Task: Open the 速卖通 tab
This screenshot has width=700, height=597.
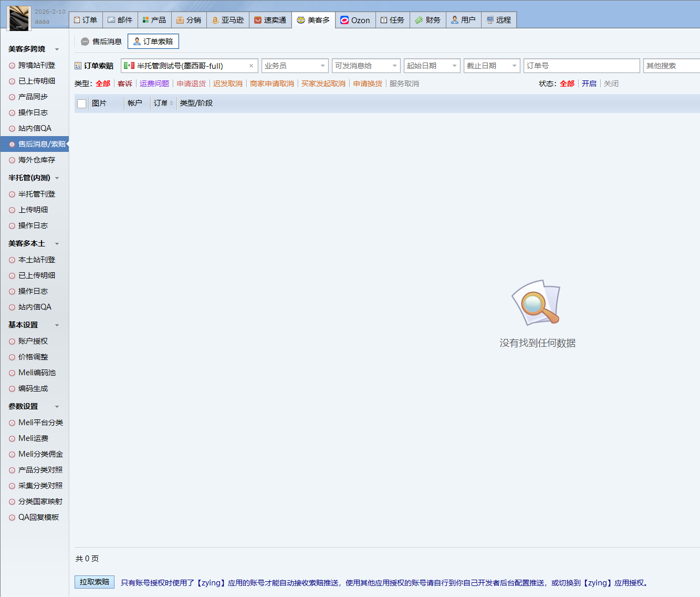Action: (x=270, y=20)
